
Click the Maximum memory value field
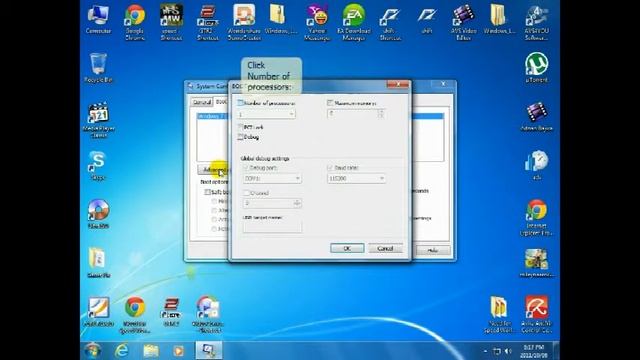[x=353, y=114]
